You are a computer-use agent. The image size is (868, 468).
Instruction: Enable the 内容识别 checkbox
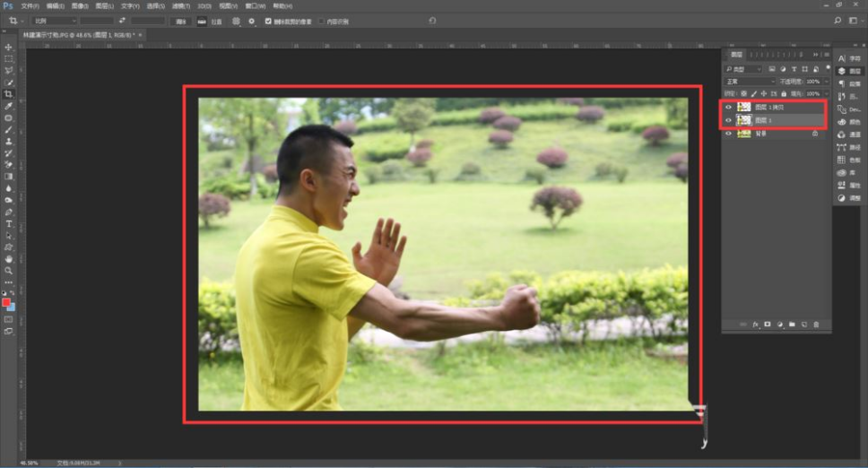(x=322, y=21)
